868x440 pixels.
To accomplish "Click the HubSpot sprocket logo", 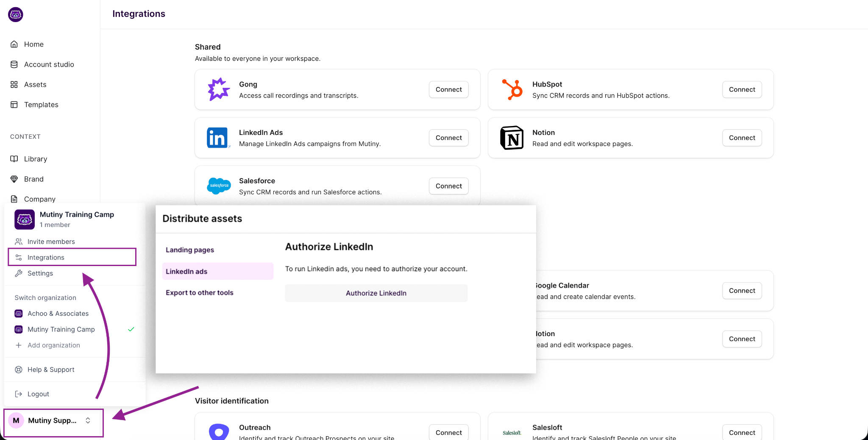I will (512, 90).
